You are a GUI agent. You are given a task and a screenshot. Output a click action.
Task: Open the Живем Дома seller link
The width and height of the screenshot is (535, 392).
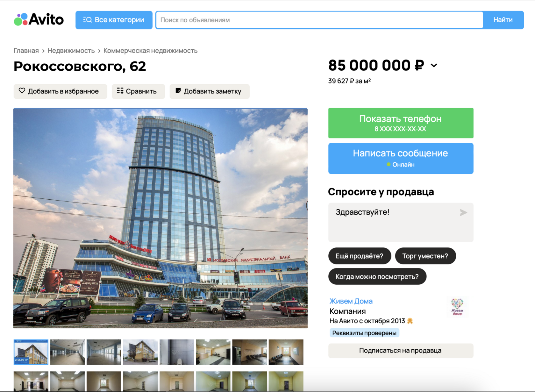click(x=351, y=301)
